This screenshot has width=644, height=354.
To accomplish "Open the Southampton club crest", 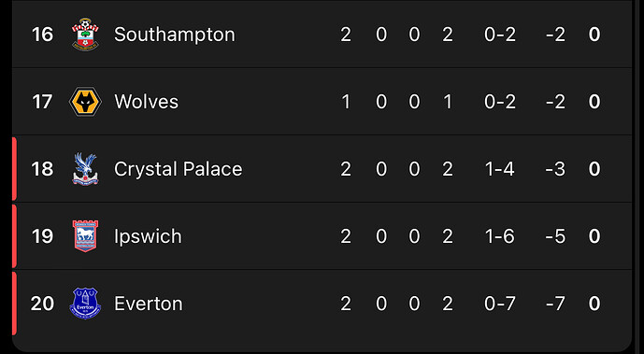I will pyautogui.click(x=85, y=35).
